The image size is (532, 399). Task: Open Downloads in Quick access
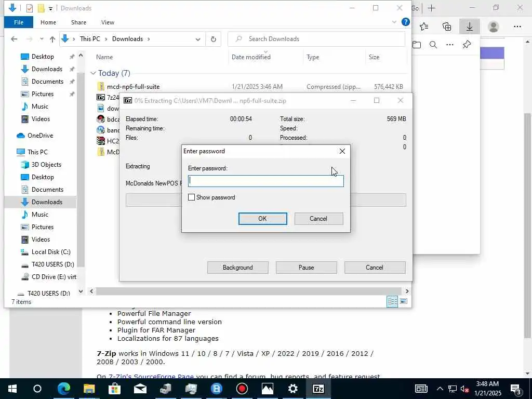[47, 69]
